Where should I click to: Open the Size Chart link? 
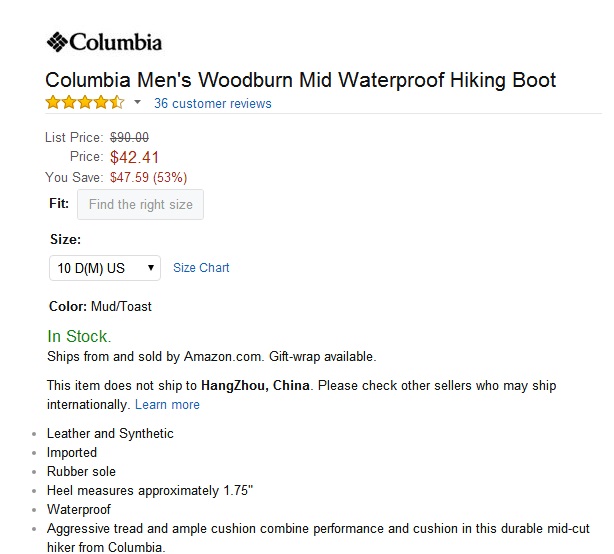tap(201, 268)
